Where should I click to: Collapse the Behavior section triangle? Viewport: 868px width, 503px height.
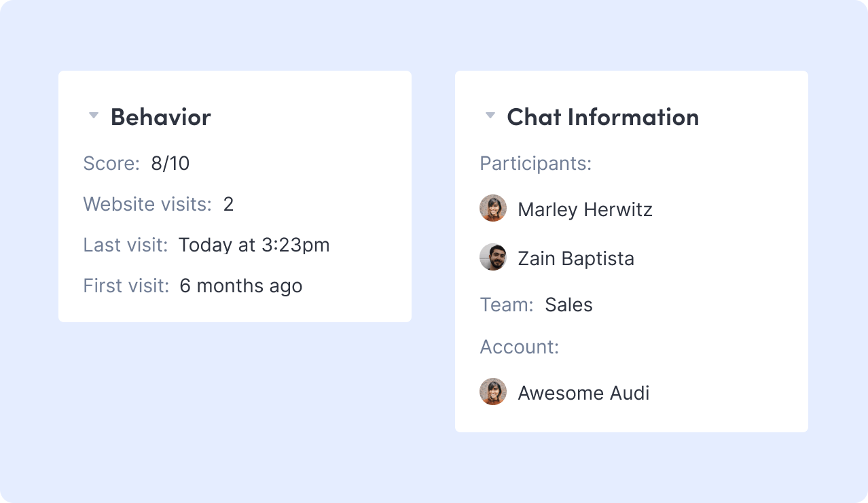click(x=94, y=116)
